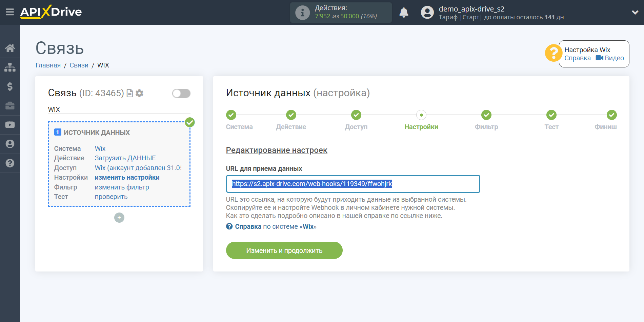
Task: Click the webhook URL input field
Action: [x=353, y=184]
